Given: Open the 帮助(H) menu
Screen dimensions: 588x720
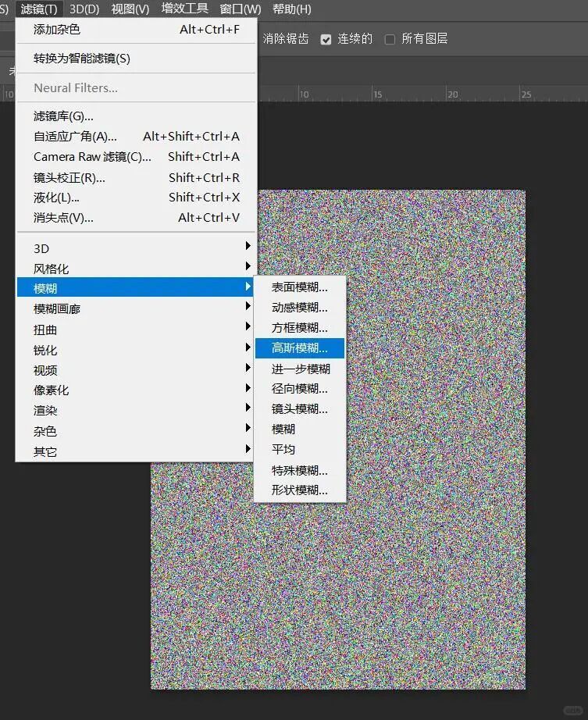Looking at the screenshot, I should (x=292, y=9).
